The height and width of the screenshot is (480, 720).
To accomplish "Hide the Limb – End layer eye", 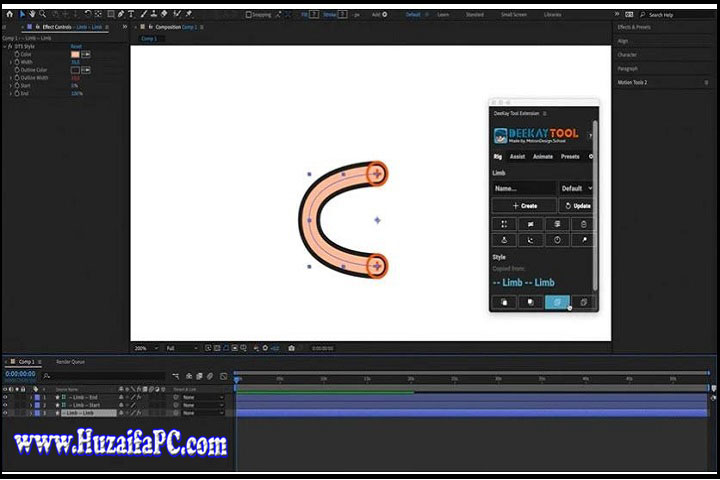I will (5, 397).
